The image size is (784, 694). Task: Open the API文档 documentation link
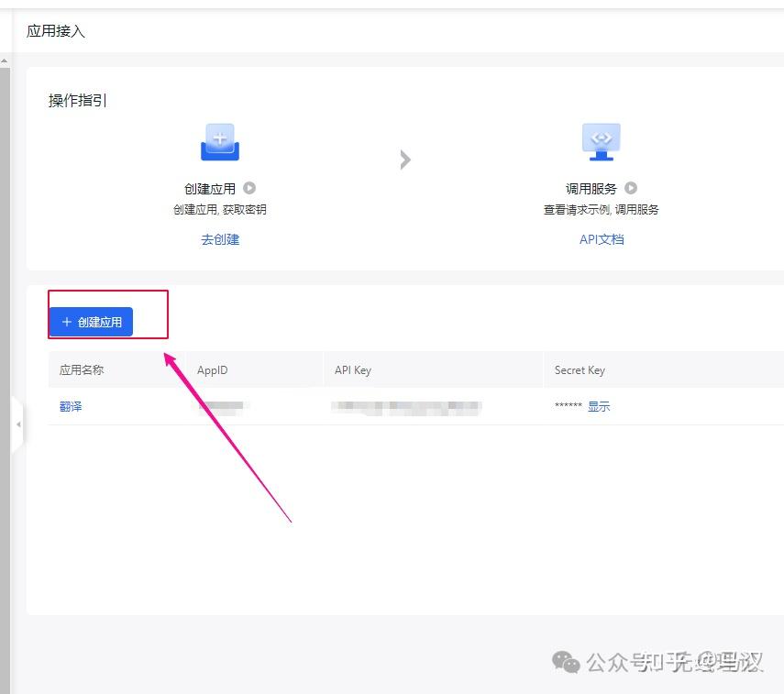click(602, 239)
